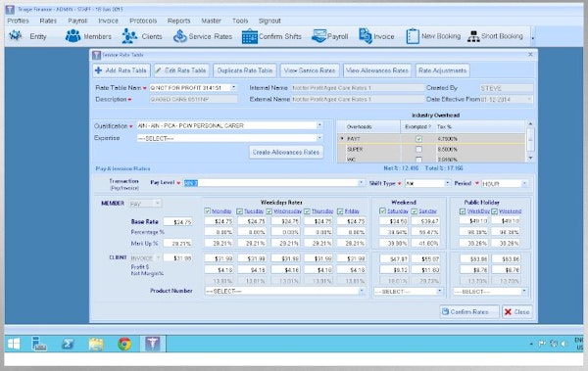Toggle the Monday rates checkbox
Screen dimensions: 588x371
(x=208, y=211)
